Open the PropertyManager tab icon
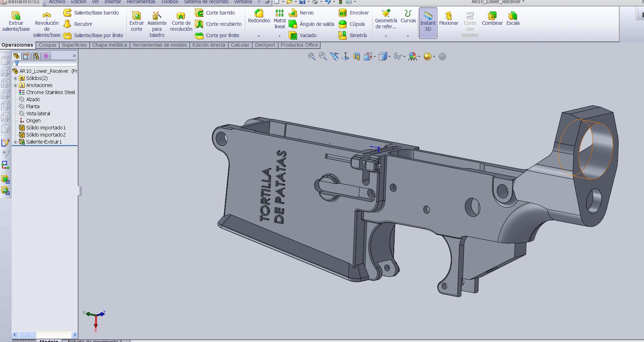Image resolution: width=644 pixels, height=342 pixels. pos(26,56)
